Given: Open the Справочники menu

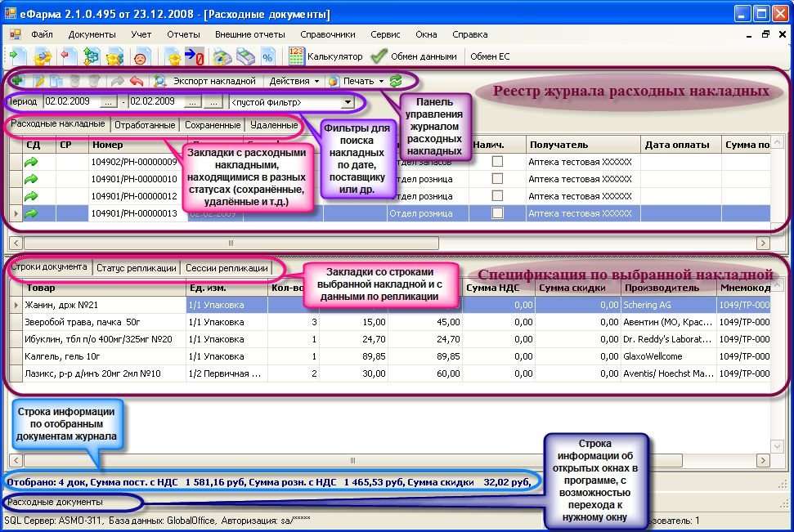Looking at the screenshot, I should tap(328, 34).
